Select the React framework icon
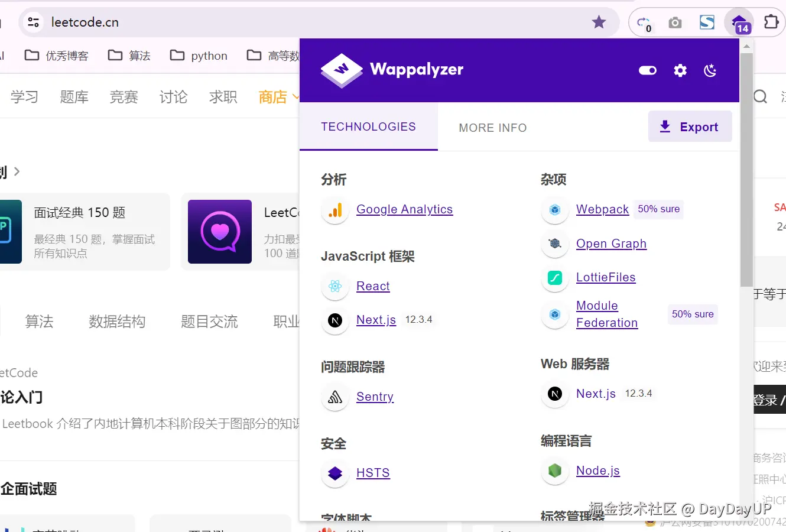786x532 pixels. (334, 286)
